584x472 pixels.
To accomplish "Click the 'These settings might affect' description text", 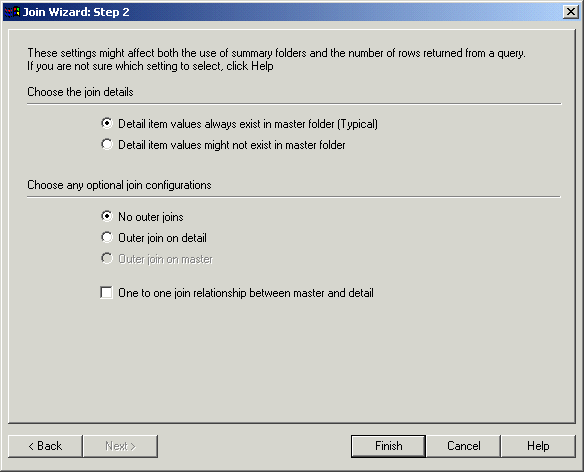I will (x=276, y=53).
